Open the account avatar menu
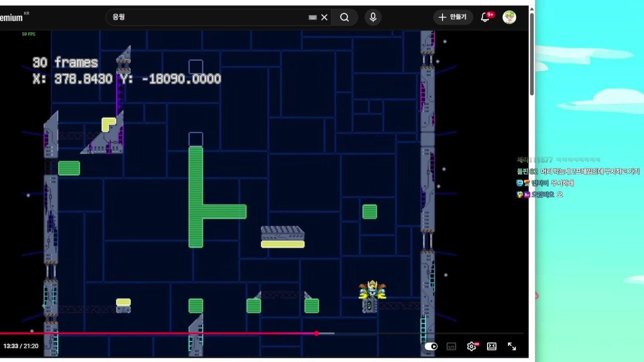 [x=509, y=17]
